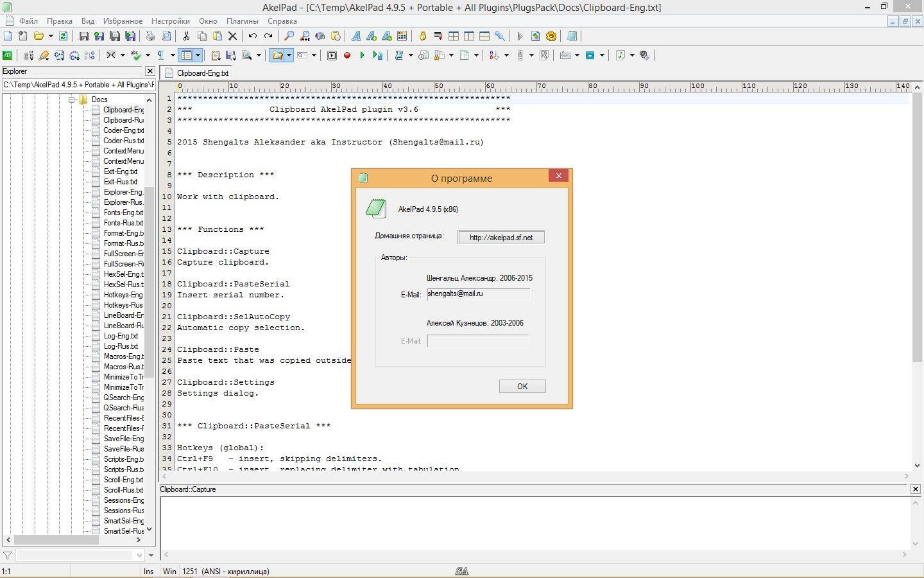Toggle the Explorer panel folder button
The image size is (924, 578).
pos(277,55)
